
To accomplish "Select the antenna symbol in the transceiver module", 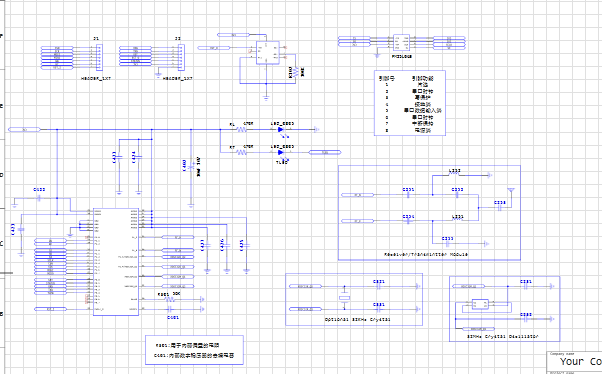I will pyautogui.click(x=511, y=190).
